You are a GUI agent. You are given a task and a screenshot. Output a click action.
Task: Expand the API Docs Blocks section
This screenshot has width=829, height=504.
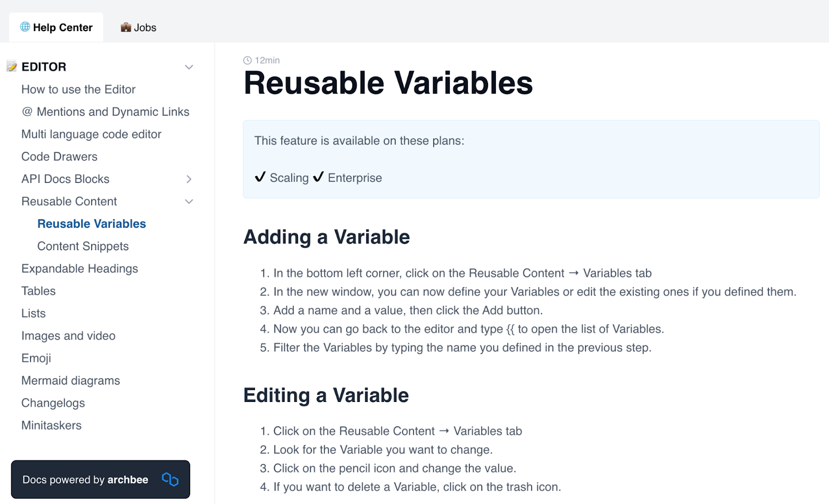(x=190, y=179)
